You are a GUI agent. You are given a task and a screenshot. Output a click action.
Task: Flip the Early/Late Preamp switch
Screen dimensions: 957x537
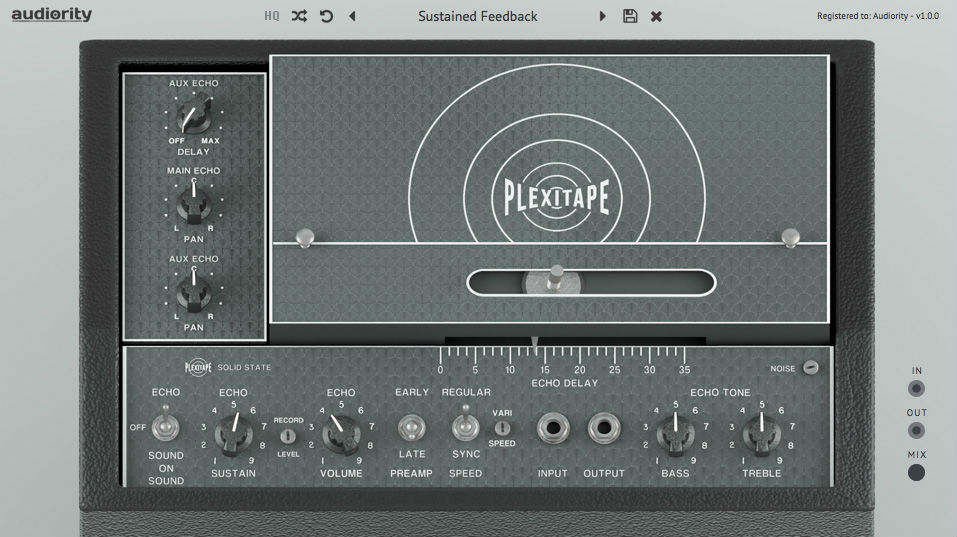coord(411,427)
